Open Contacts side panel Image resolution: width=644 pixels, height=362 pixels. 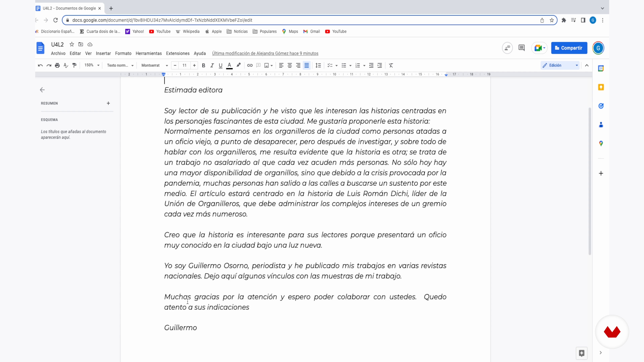point(601,125)
